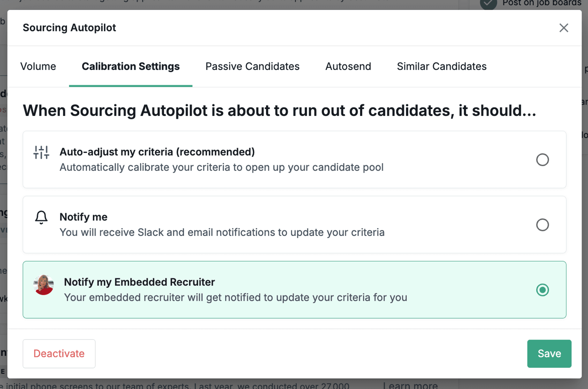The width and height of the screenshot is (588, 389).
Task: Click the Learn more link
Action: 410,385
